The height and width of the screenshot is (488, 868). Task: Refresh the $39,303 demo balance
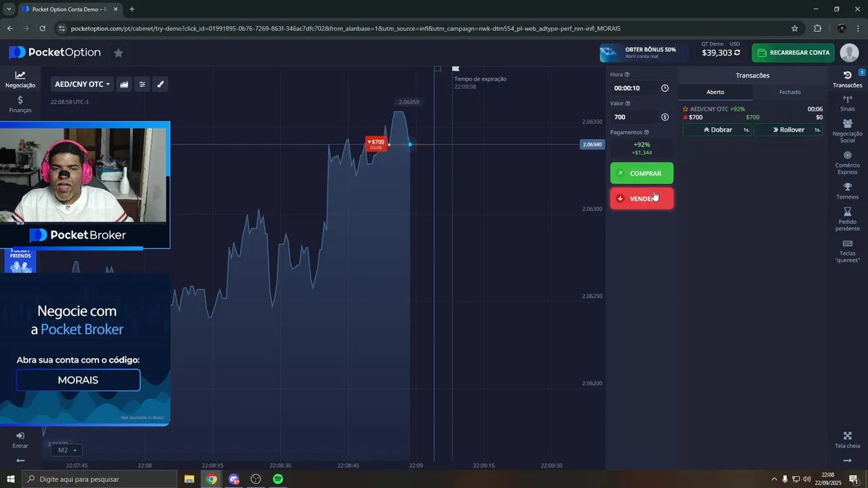737,53
